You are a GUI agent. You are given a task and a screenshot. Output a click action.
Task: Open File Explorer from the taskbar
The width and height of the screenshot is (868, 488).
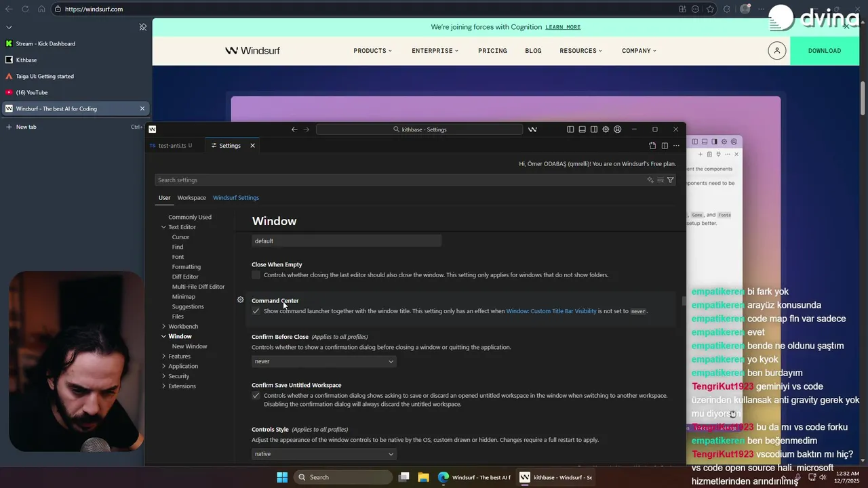point(423,477)
